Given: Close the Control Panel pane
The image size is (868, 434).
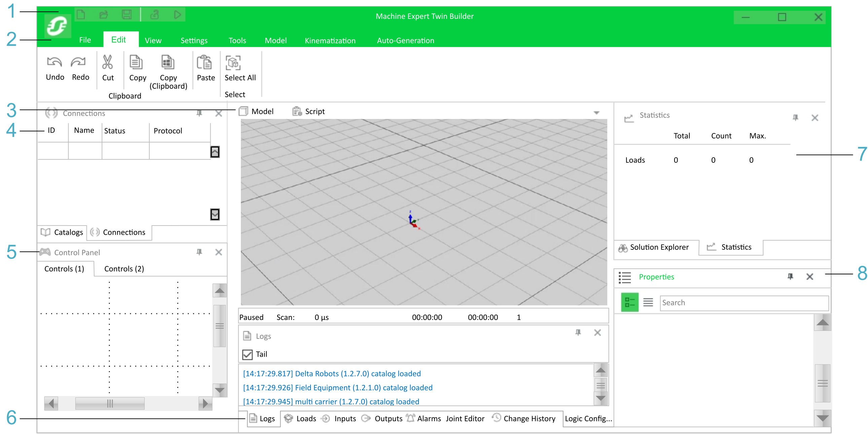Looking at the screenshot, I should [219, 252].
